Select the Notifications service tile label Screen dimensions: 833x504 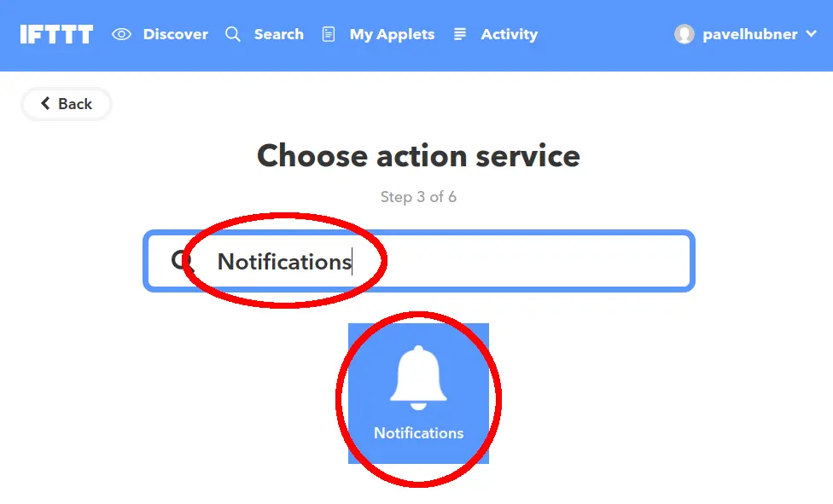click(x=418, y=433)
